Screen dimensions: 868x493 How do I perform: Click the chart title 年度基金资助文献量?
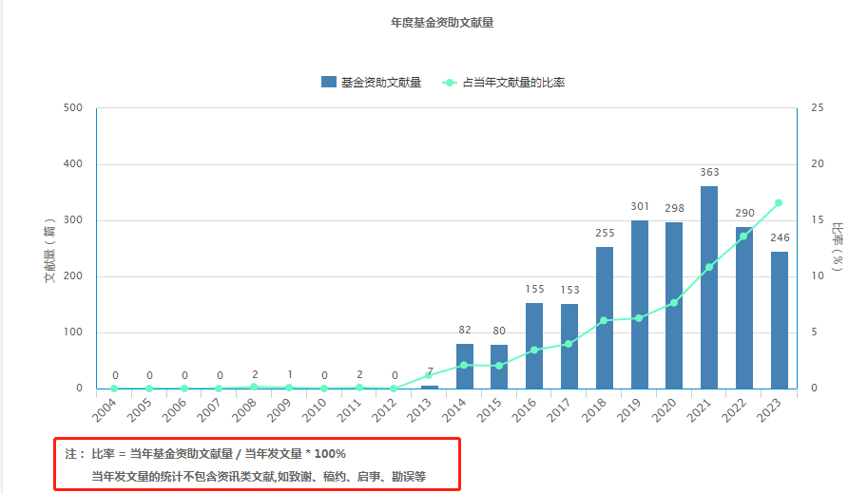(x=442, y=23)
